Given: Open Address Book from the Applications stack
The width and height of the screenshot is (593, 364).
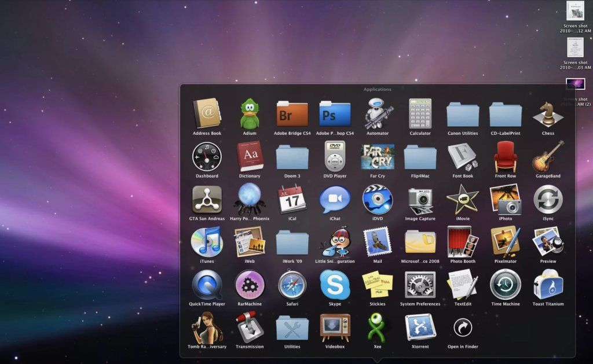Looking at the screenshot, I should pos(207,113).
